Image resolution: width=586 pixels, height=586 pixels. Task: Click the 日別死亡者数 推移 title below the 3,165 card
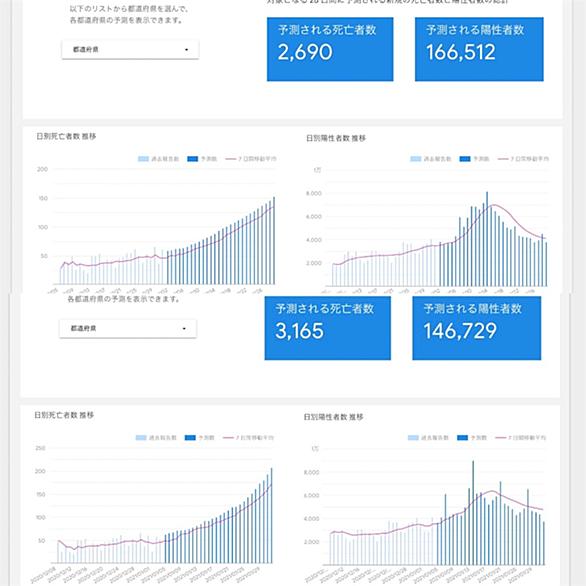coord(64,415)
